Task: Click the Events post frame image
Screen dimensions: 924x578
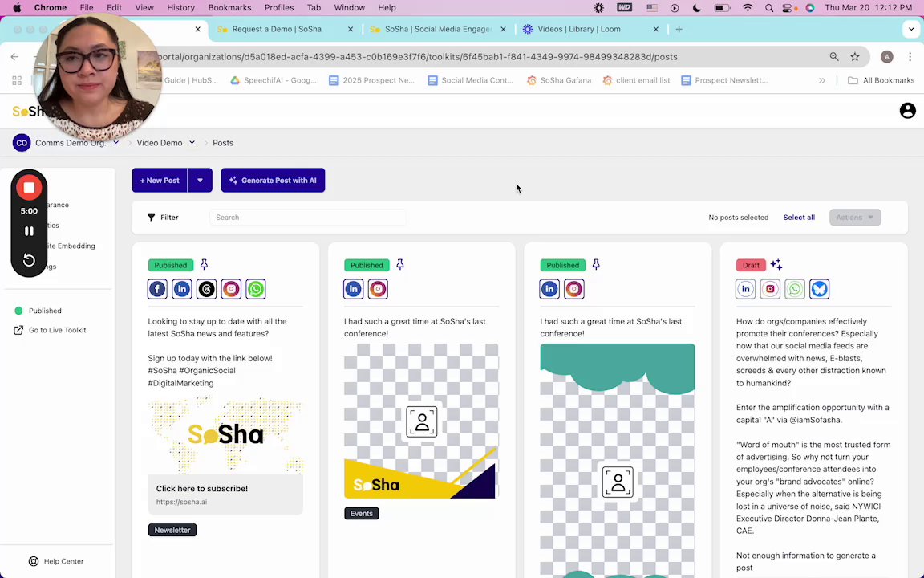Action: point(421,421)
